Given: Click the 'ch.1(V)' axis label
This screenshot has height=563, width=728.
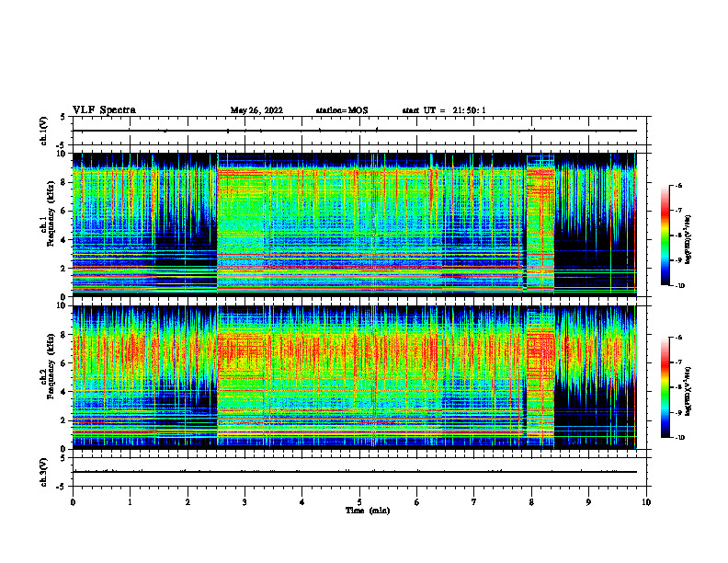Looking at the screenshot, I should point(44,131).
